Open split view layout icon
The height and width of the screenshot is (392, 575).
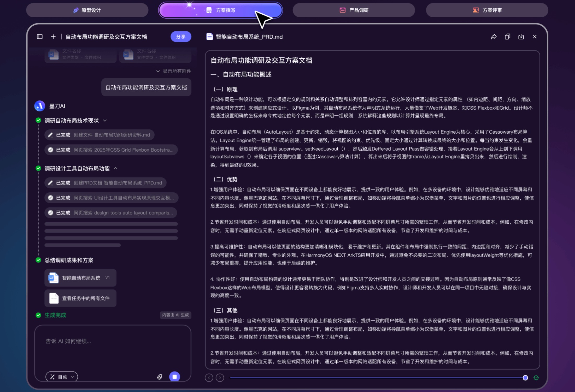39,37
